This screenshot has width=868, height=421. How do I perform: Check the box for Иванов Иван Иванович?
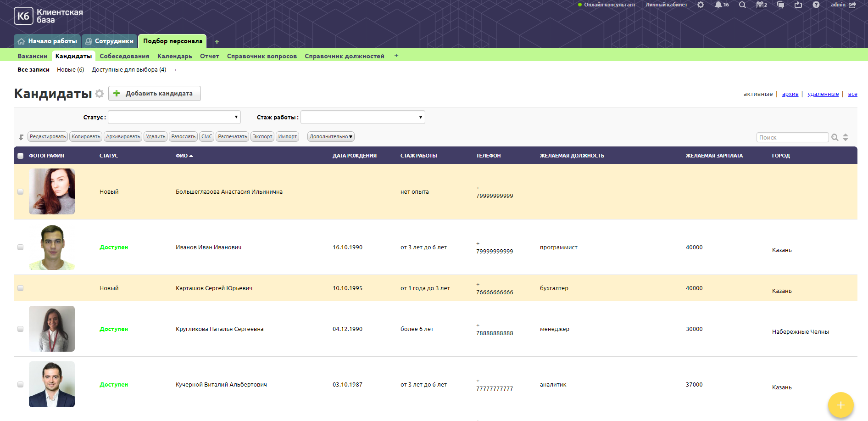pyautogui.click(x=20, y=247)
